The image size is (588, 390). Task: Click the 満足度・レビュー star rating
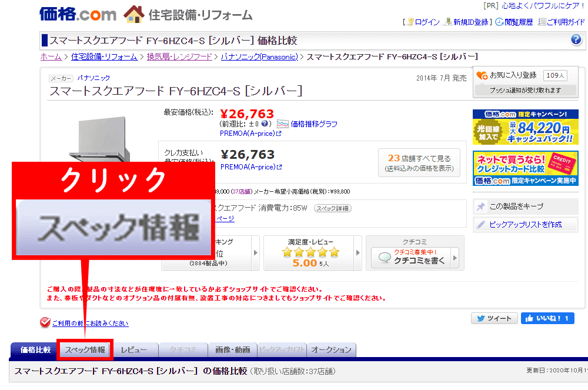coord(310,252)
